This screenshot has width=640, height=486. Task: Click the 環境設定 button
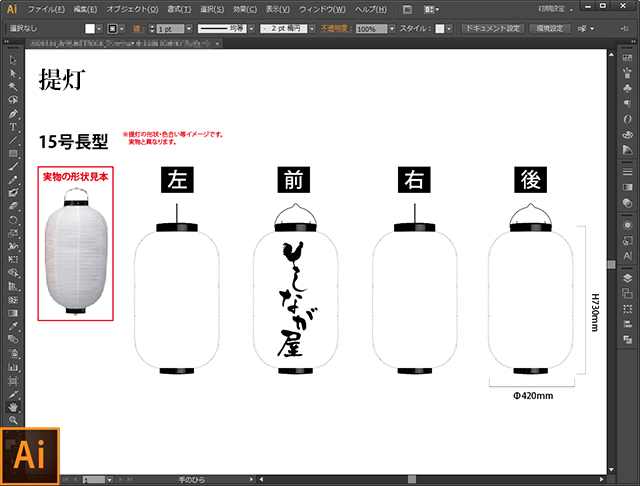click(x=550, y=29)
